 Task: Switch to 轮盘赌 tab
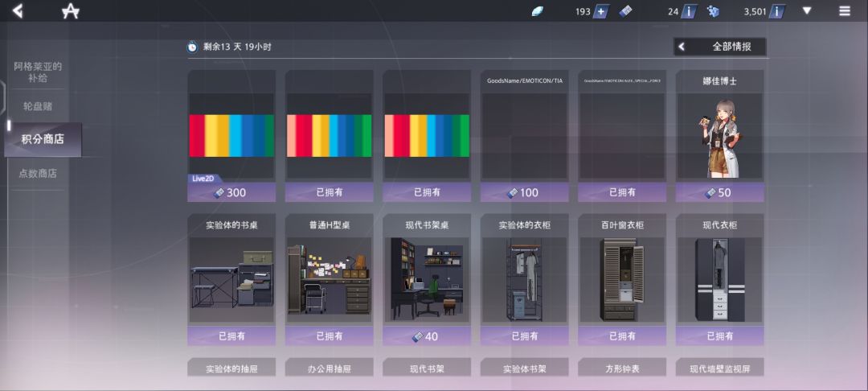pyautogui.click(x=38, y=105)
